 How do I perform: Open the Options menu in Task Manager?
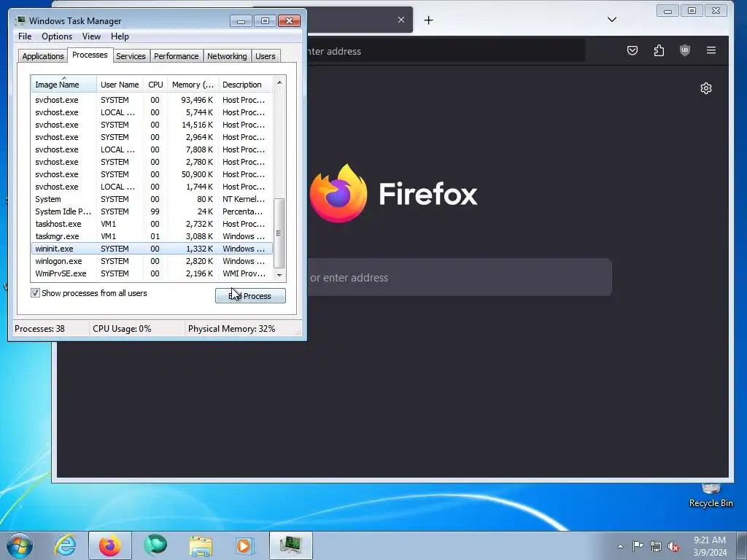tap(57, 36)
